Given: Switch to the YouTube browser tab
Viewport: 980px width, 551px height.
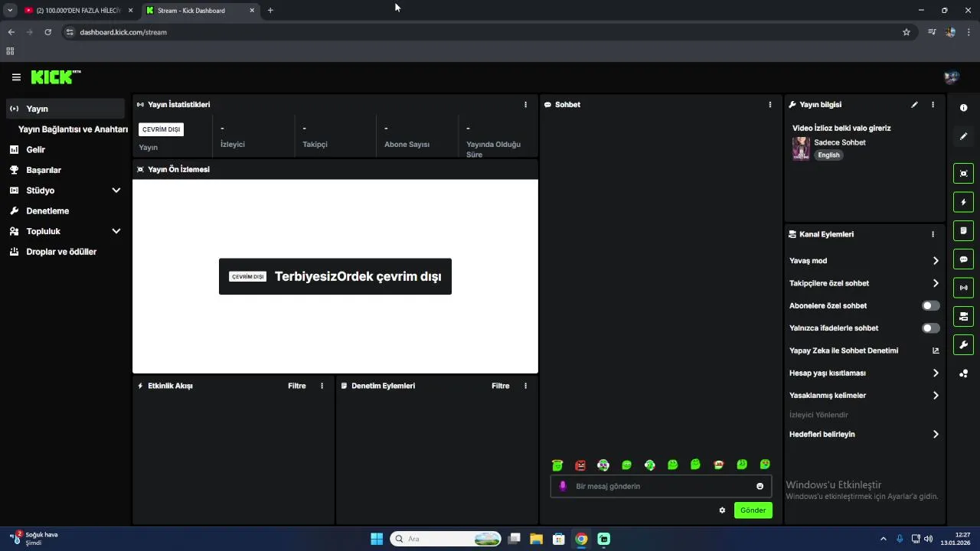Looking at the screenshot, I should [x=78, y=11].
